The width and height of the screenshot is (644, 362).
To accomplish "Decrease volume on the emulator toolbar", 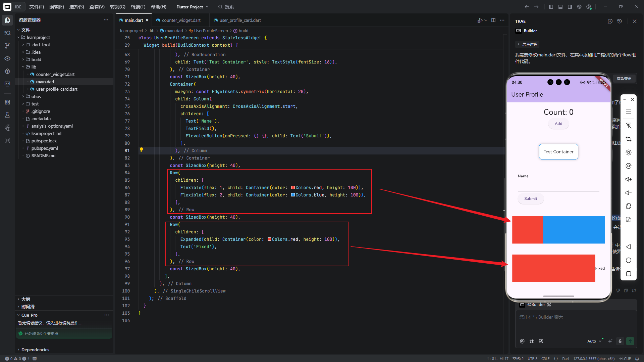I will click(629, 193).
